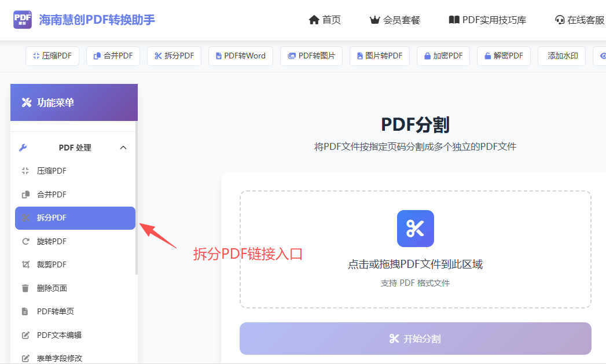Click the 点击或拖拽PDF文件到此区域 upload text

[416, 264]
